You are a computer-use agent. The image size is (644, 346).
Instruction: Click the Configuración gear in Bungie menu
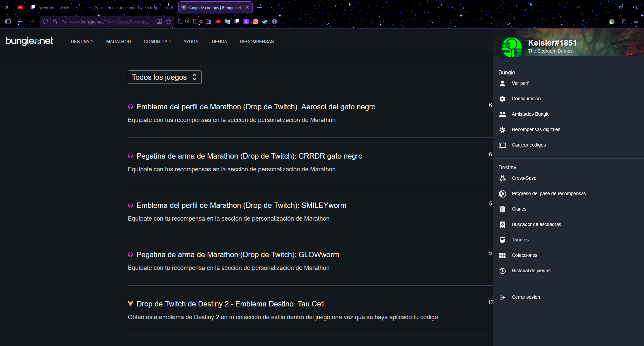click(502, 99)
